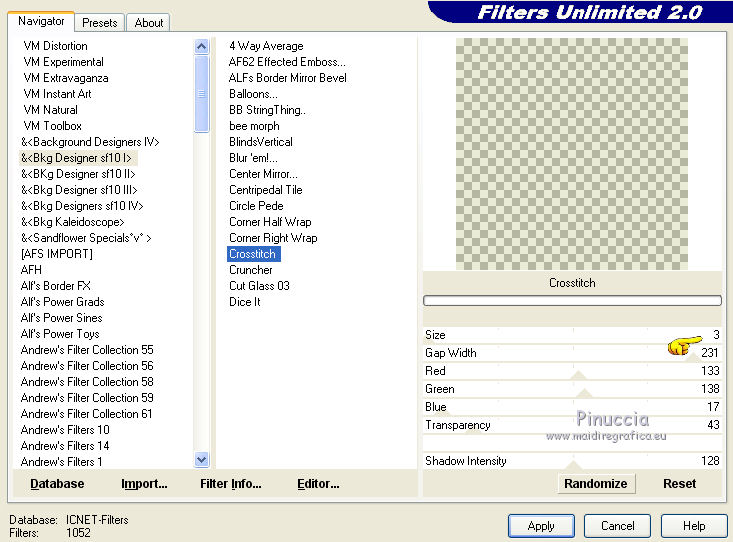
Task: Choose BB StringThing.. filter
Action: coord(267,109)
